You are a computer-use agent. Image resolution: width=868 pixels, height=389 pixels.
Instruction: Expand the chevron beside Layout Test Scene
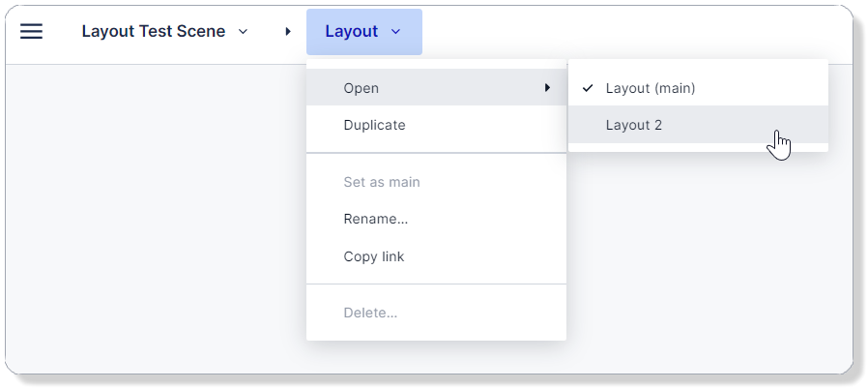(244, 32)
